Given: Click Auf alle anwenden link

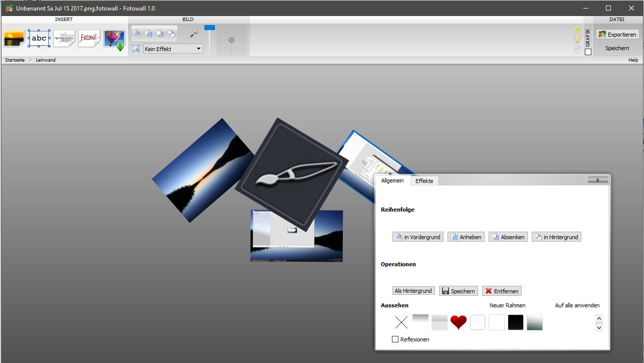Looking at the screenshot, I should [577, 305].
